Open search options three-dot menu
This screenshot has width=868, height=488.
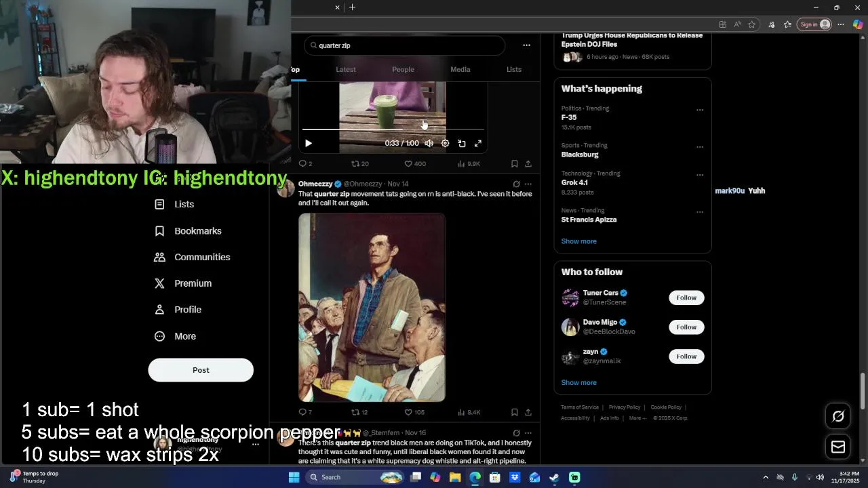(x=526, y=45)
